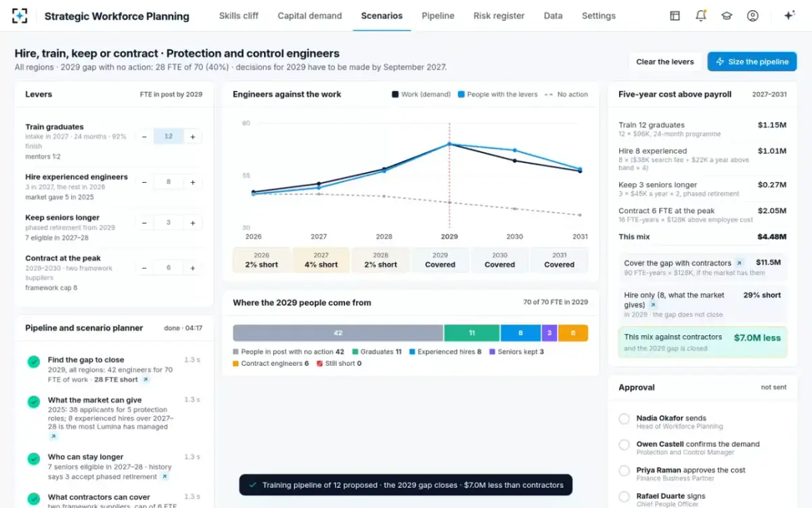812x508 pixels.
Task: Switch to the Skills cliff tab
Action: click(239, 16)
